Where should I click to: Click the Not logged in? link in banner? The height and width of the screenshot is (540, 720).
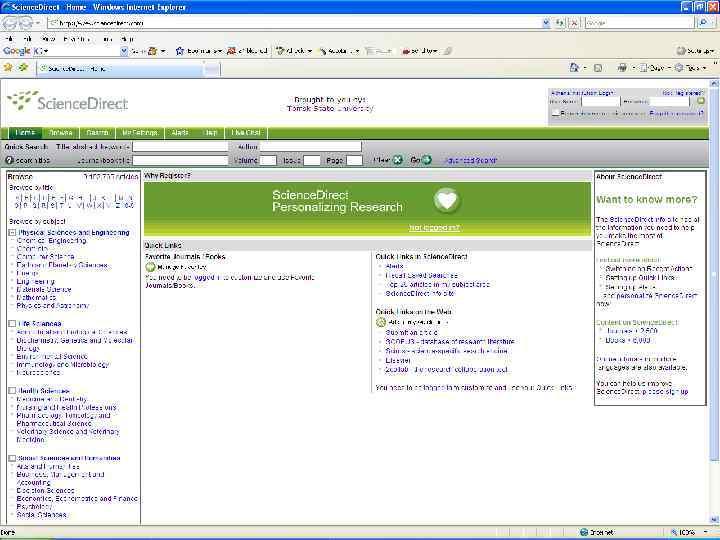434,228
